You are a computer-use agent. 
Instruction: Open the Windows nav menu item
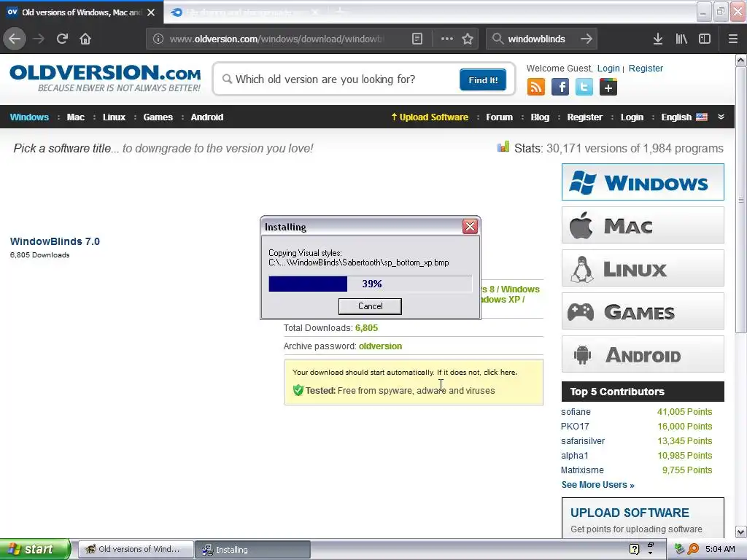click(x=29, y=117)
